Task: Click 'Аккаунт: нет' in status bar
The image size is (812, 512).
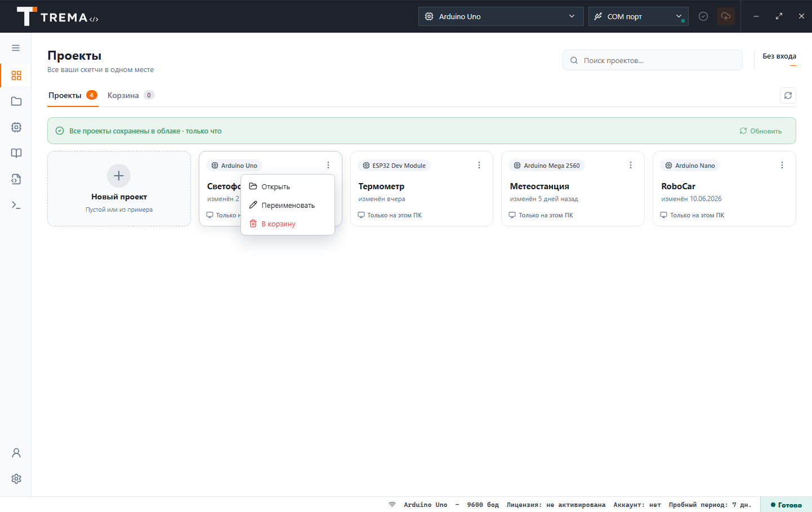Action: (x=637, y=505)
